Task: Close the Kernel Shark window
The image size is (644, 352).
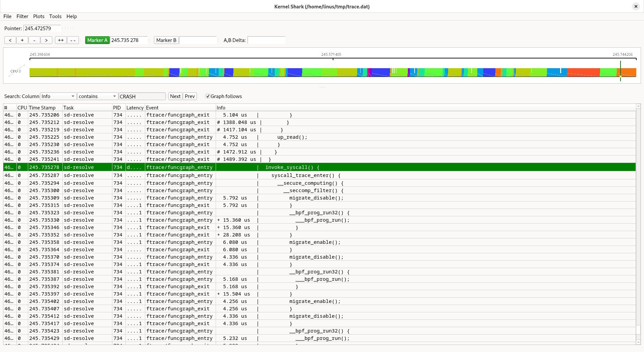Action: 636,6
